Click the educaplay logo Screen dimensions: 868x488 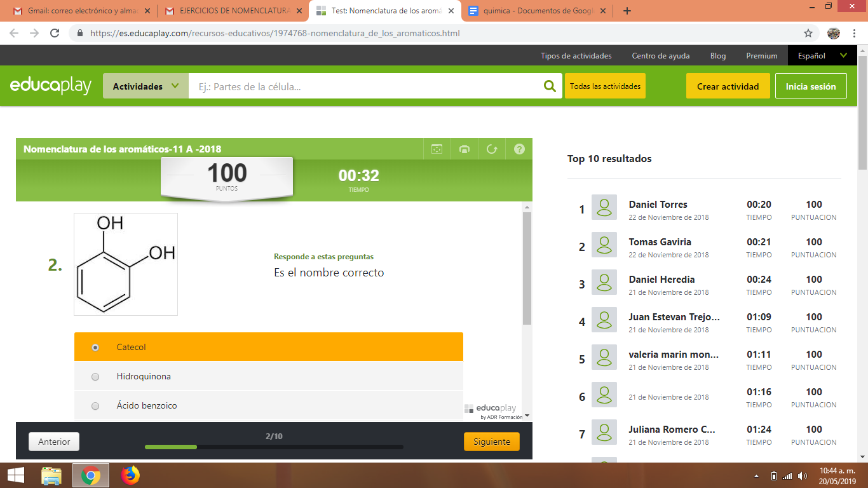click(x=51, y=86)
